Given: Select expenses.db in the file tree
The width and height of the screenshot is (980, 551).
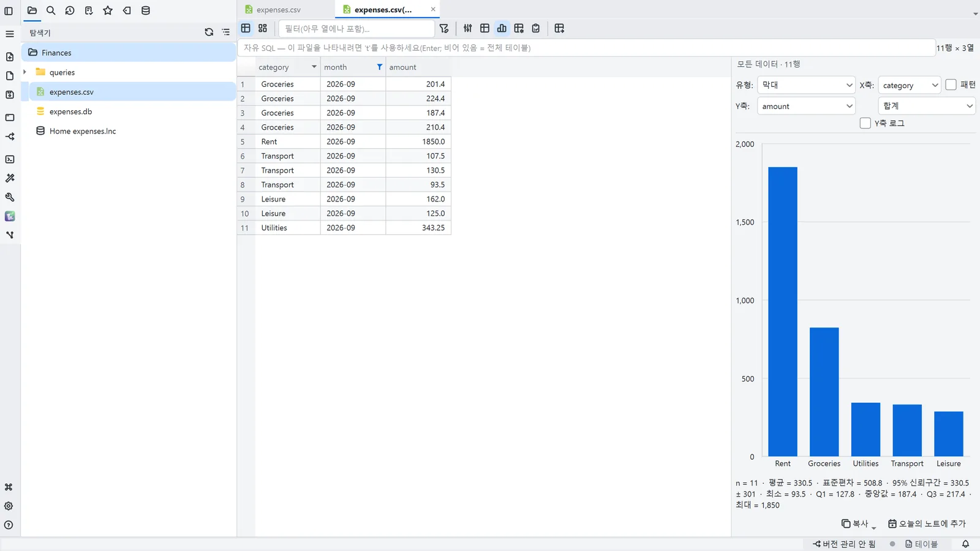Looking at the screenshot, I should tap(70, 111).
